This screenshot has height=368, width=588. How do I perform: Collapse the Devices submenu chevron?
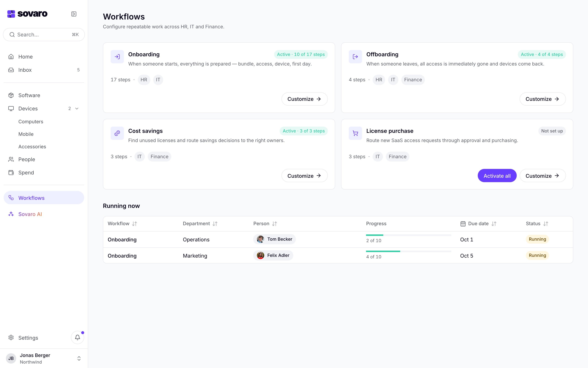(77, 109)
